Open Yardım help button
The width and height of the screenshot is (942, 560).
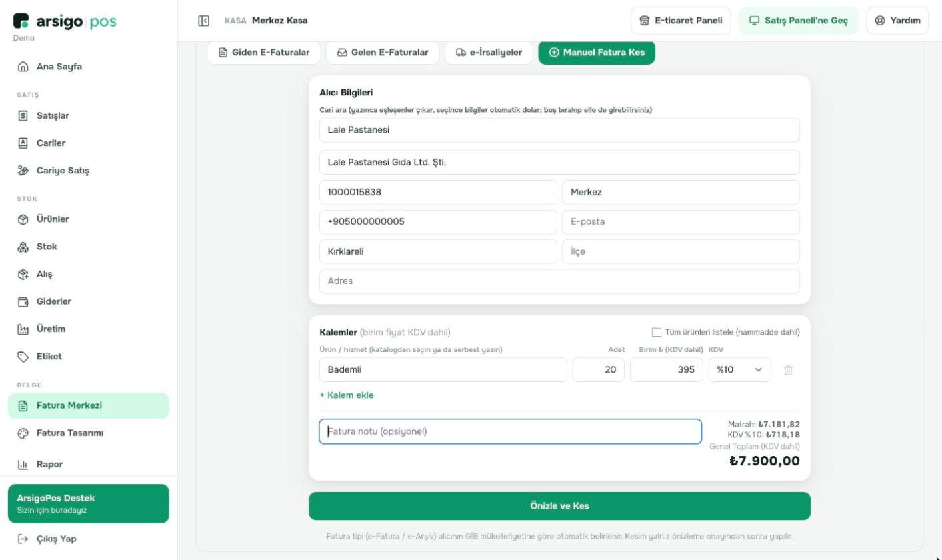click(897, 21)
